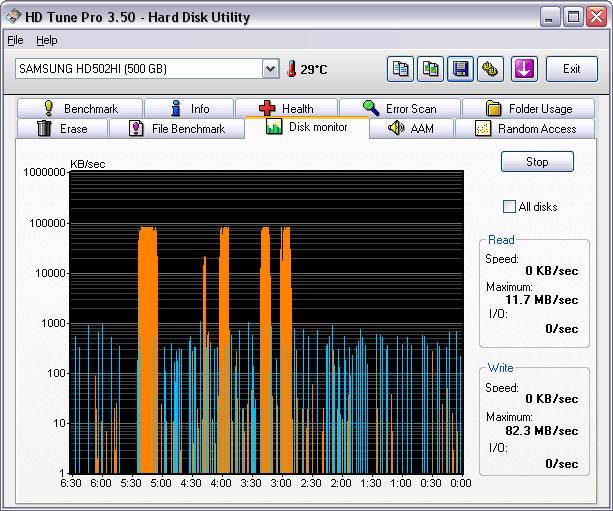The width and height of the screenshot is (613, 511).
Task: Click the wide orange write burst near 5:00
Action: pos(148,350)
